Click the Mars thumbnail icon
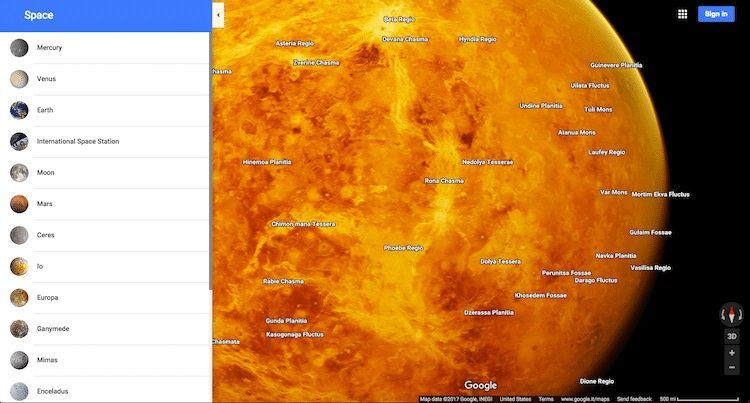The width and height of the screenshot is (750, 403). point(19,204)
